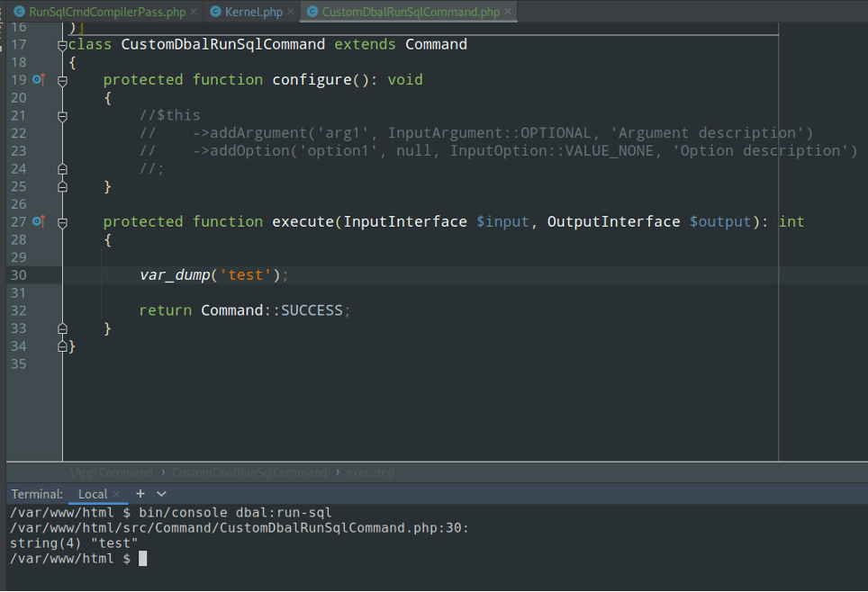This screenshot has height=592, width=868.
Task: Collapse the class body fold on line 17
Action: click(x=61, y=44)
